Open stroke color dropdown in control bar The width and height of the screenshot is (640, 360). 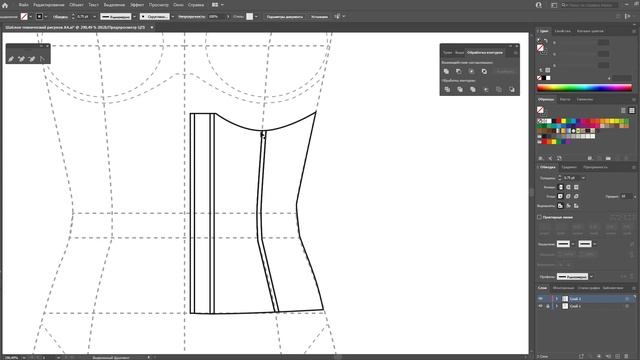coord(45,17)
